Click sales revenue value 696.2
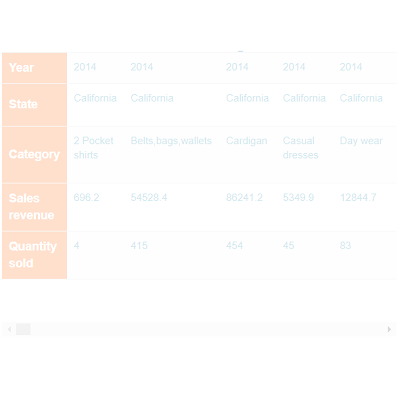Screen dimensions: 400x400 pos(86,198)
